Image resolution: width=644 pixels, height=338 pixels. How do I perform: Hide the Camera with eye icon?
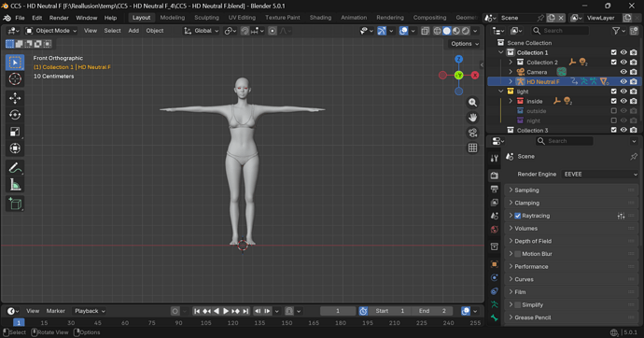[623, 72]
